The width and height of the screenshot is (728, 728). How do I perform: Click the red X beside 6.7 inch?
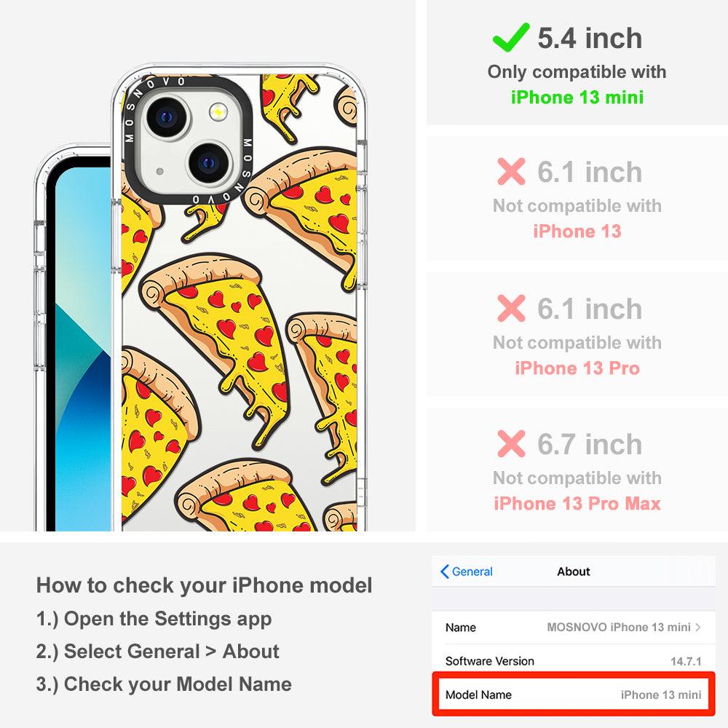pos(511,444)
